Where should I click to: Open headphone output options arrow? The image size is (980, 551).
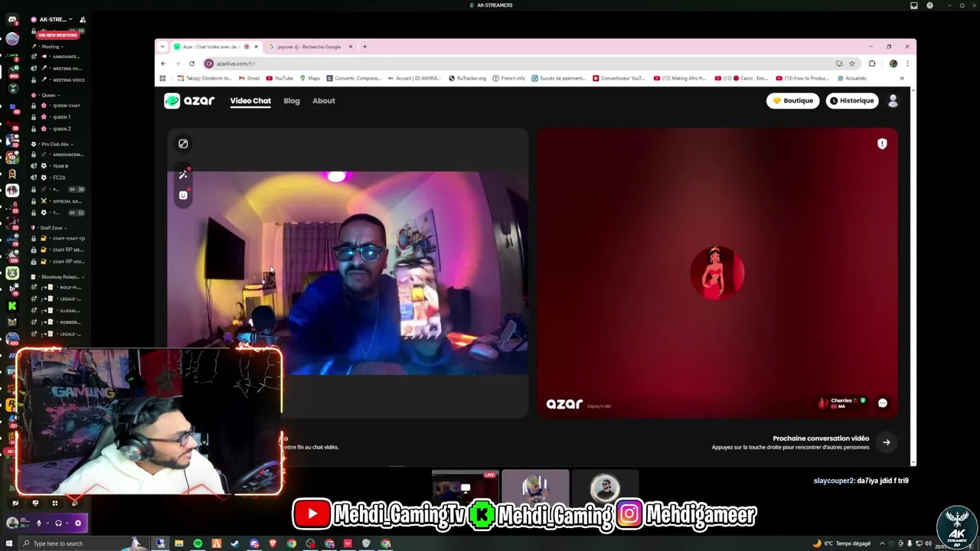[67, 523]
